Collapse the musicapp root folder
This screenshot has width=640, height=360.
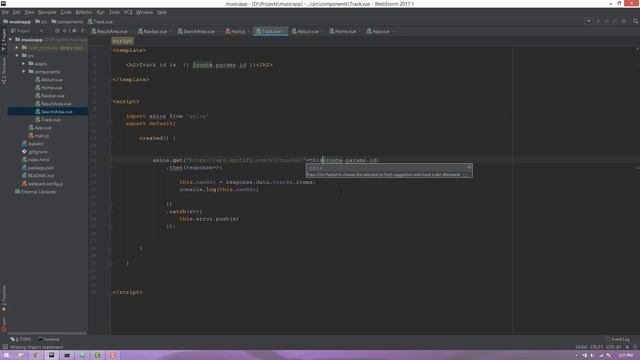[x=11, y=40]
